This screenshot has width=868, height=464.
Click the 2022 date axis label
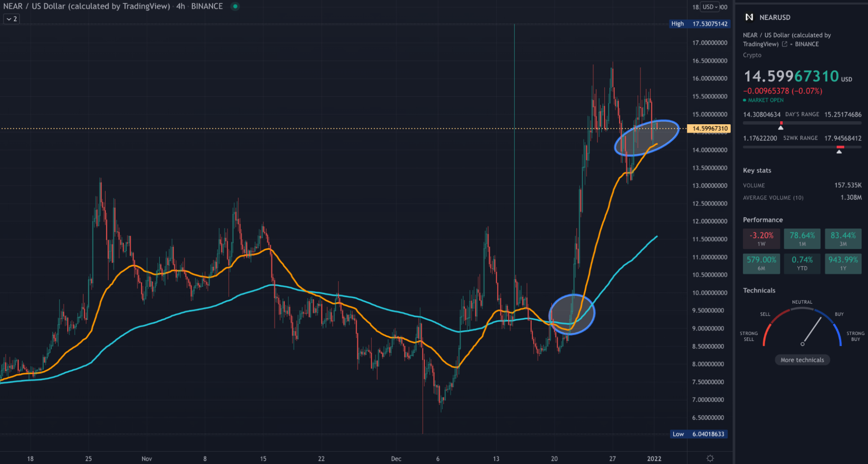pyautogui.click(x=654, y=459)
